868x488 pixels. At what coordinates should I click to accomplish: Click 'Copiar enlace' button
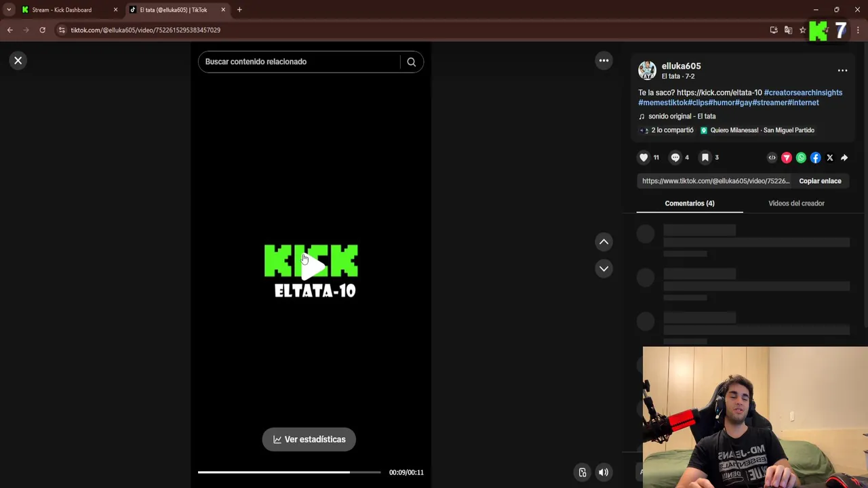[820, 181]
